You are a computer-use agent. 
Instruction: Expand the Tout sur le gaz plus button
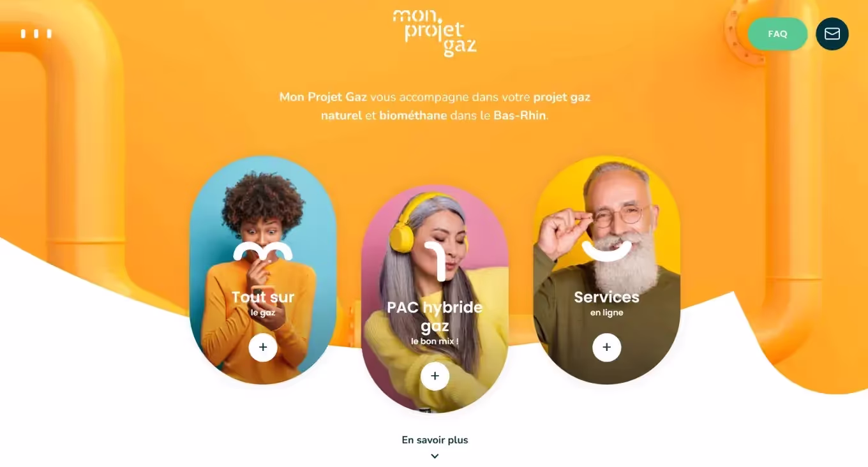(263, 348)
